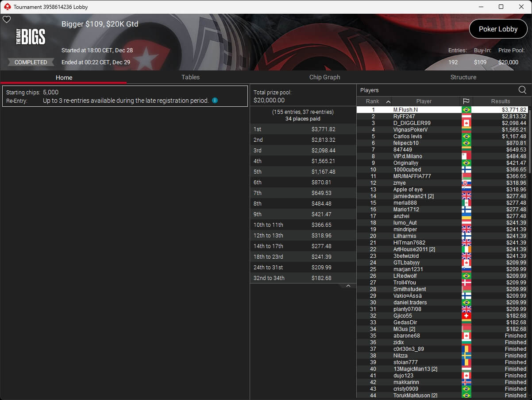Click Canada flag beside D_DIGGLER99

(x=466, y=123)
